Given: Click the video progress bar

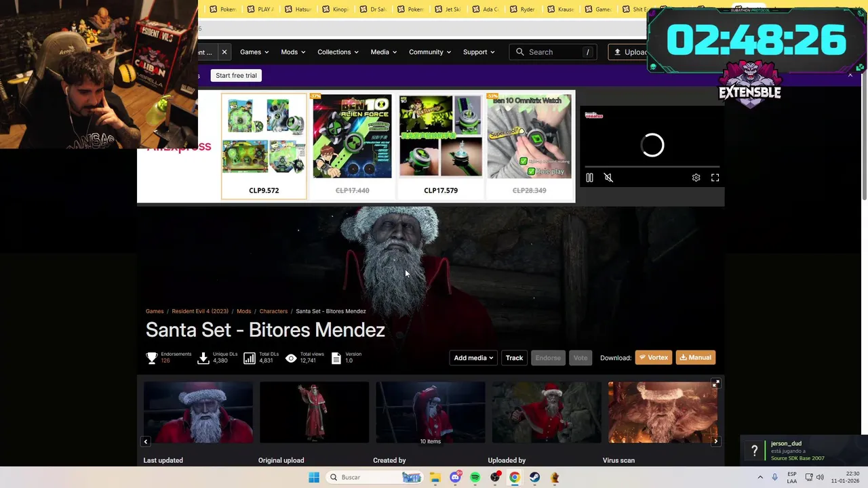Looking at the screenshot, I should click(652, 167).
